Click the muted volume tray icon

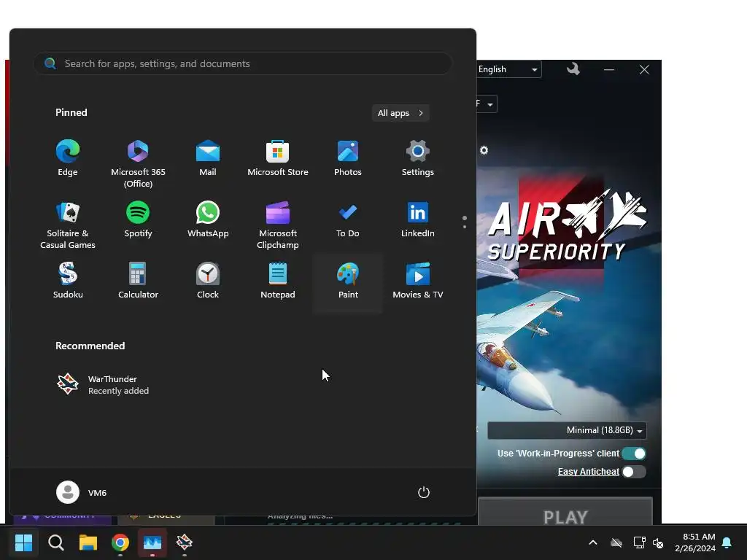pos(659,542)
